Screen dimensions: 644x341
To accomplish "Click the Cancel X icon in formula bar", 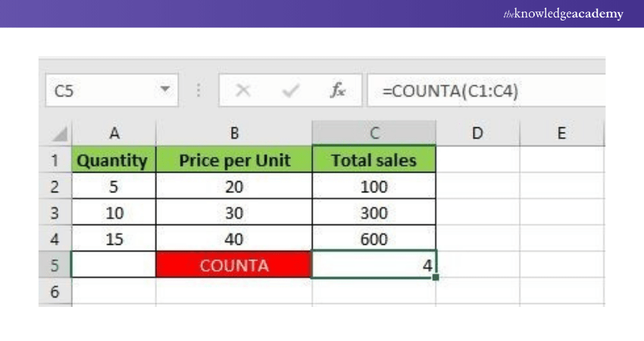I will (243, 91).
